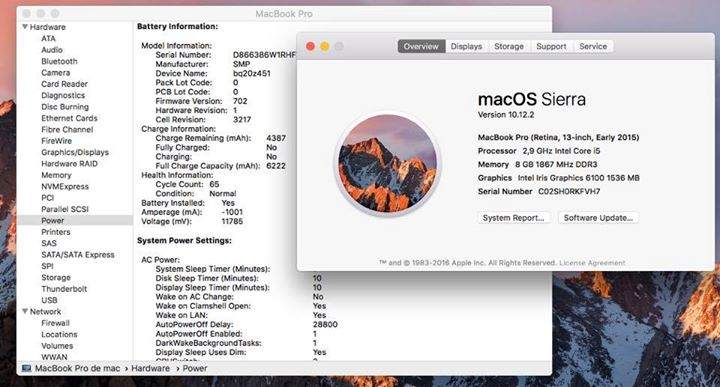Click the MacBook icon in path bar
The width and height of the screenshot is (720, 387).
[x=26, y=368]
